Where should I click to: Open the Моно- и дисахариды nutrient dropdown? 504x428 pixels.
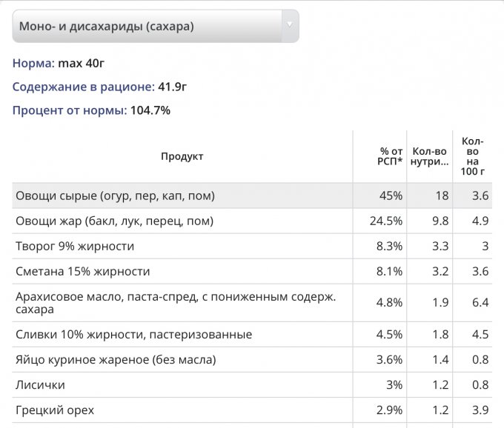[147, 27]
